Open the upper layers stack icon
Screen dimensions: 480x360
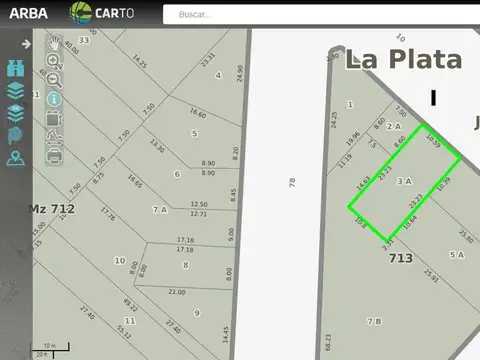coord(16,91)
